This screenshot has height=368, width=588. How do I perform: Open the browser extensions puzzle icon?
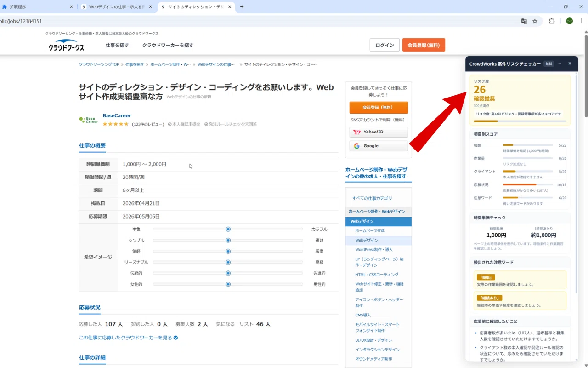point(552,21)
